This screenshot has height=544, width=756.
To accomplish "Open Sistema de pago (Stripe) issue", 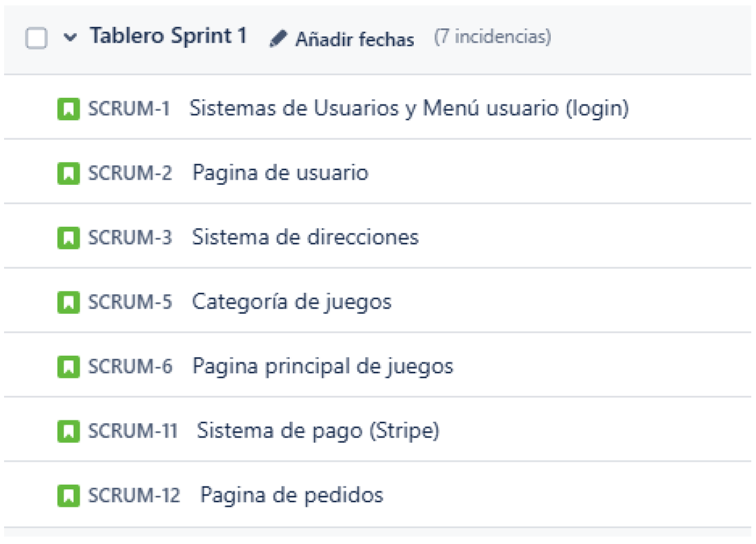I will click(318, 431).
